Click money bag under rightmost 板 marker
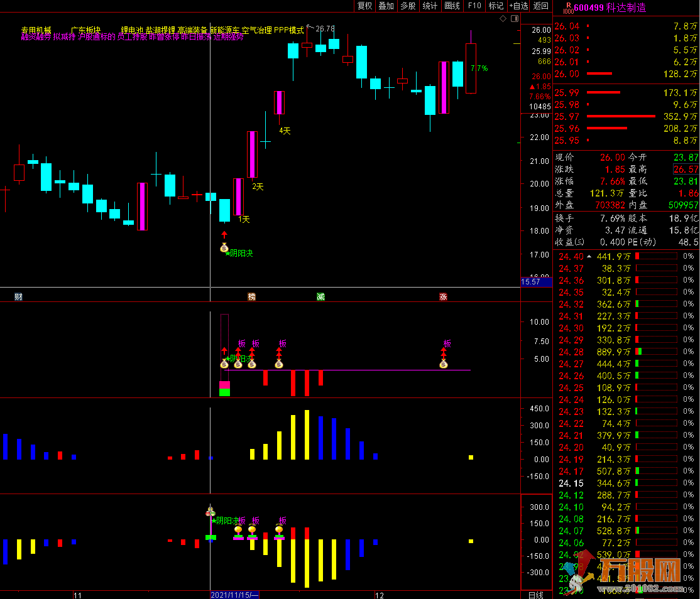 pyautogui.click(x=443, y=364)
